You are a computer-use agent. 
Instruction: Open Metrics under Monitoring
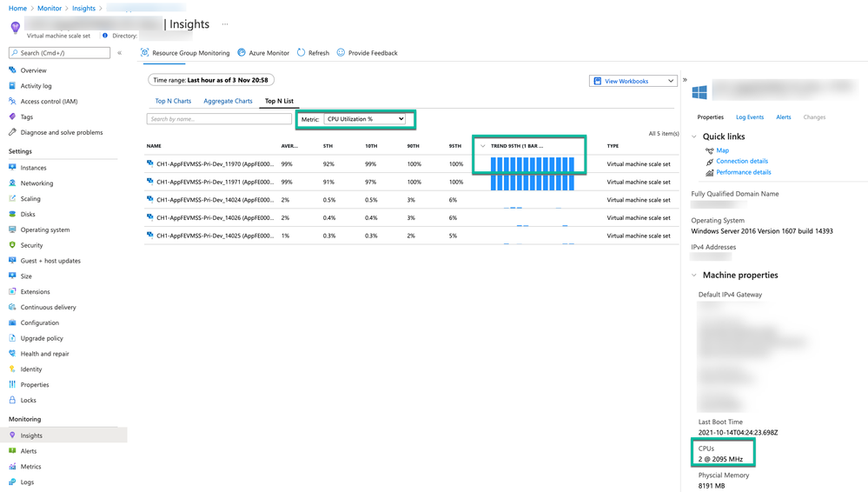click(30, 467)
